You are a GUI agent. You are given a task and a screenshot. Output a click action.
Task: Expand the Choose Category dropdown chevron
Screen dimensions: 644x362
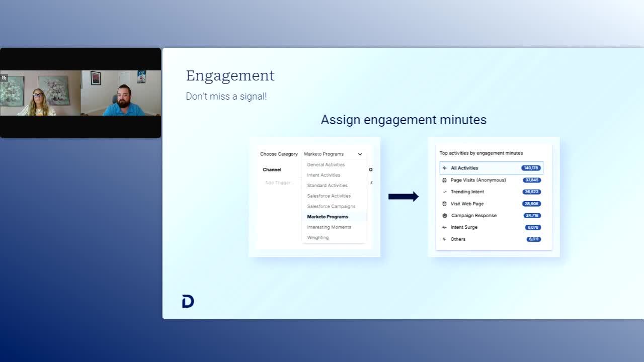tap(360, 154)
